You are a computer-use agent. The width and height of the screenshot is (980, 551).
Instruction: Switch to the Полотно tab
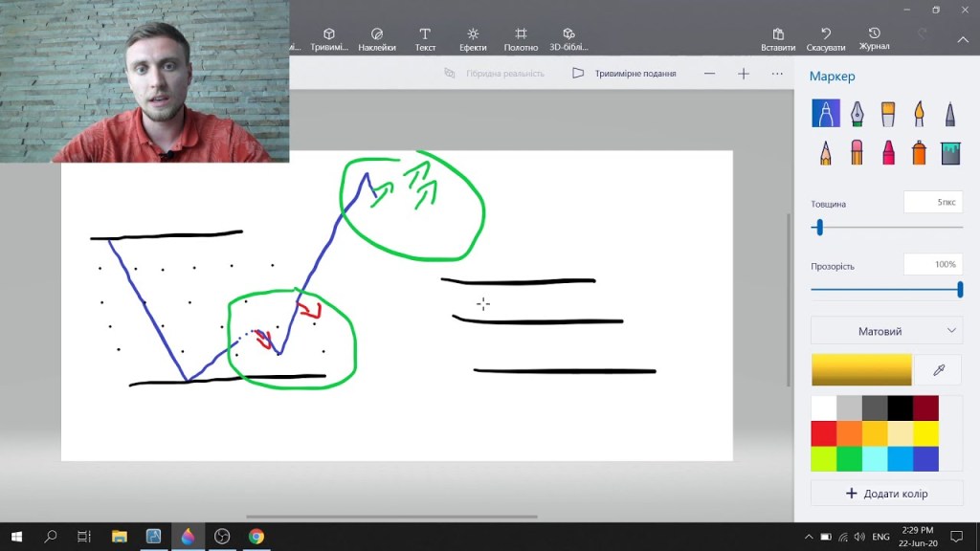pos(521,39)
